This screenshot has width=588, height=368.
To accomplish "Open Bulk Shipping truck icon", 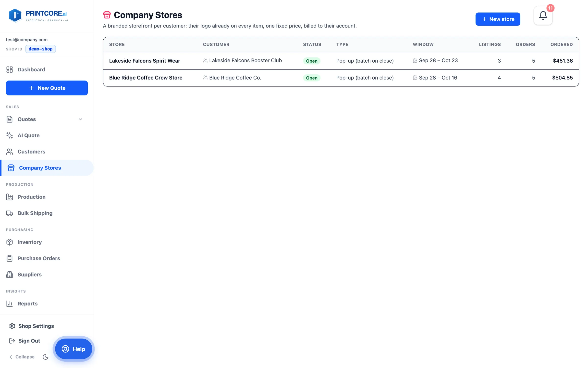I will pos(10,213).
